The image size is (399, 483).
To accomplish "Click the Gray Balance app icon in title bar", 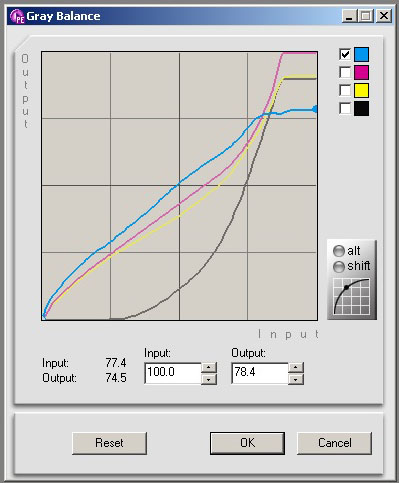I will pyautogui.click(x=17, y=16).
